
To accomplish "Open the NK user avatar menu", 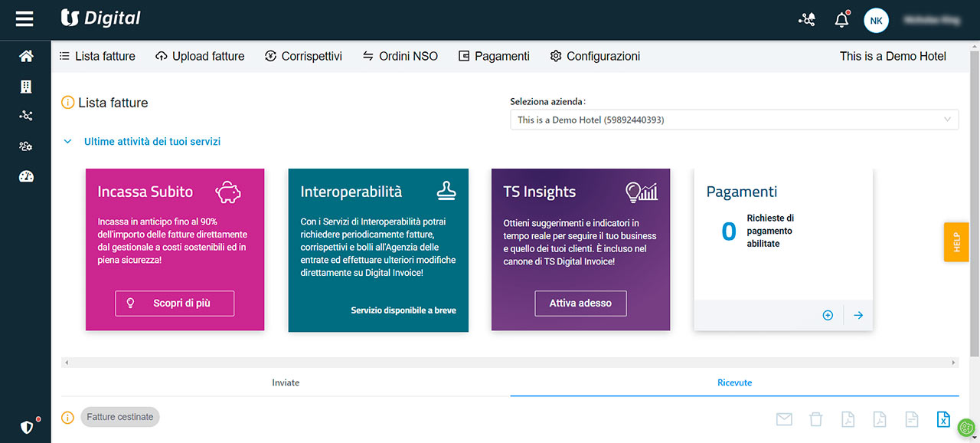I will [876, 20].
